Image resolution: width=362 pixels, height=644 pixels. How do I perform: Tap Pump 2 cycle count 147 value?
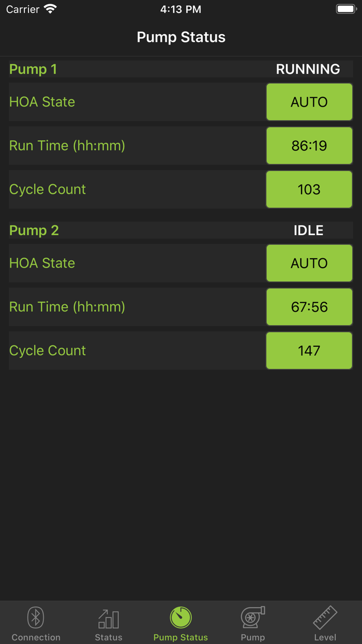pyautogui.click(x=309, y=350)
